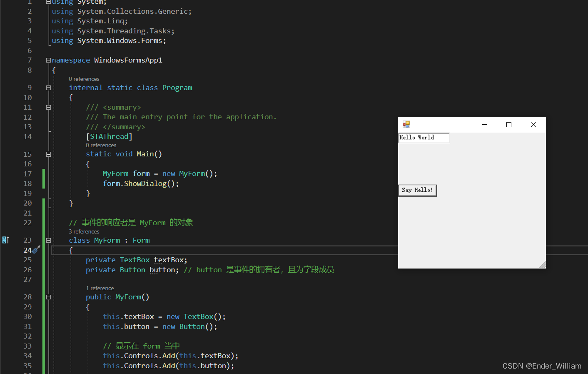Collapse the namespace WindowsFormsApp1 block
This screenshot has width=588, height=374.
pyautogui.click(x=48, y=60)
